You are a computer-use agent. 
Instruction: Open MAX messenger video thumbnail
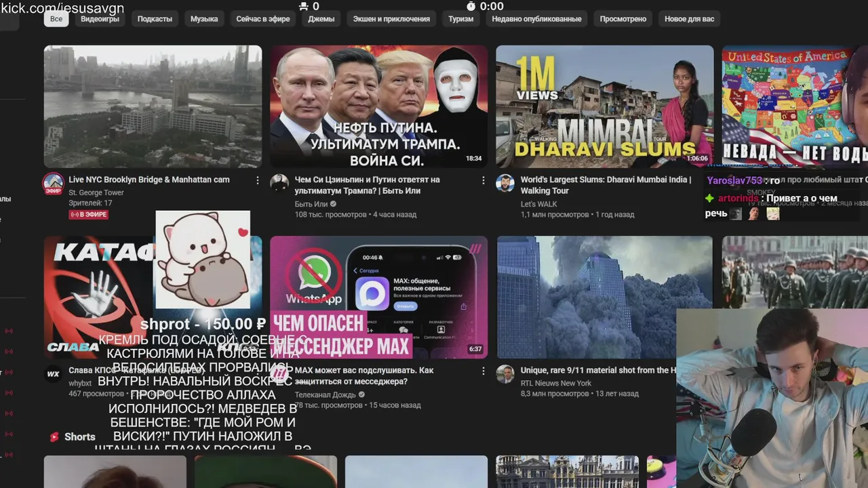pyautogui.click(x=378, y=297)
